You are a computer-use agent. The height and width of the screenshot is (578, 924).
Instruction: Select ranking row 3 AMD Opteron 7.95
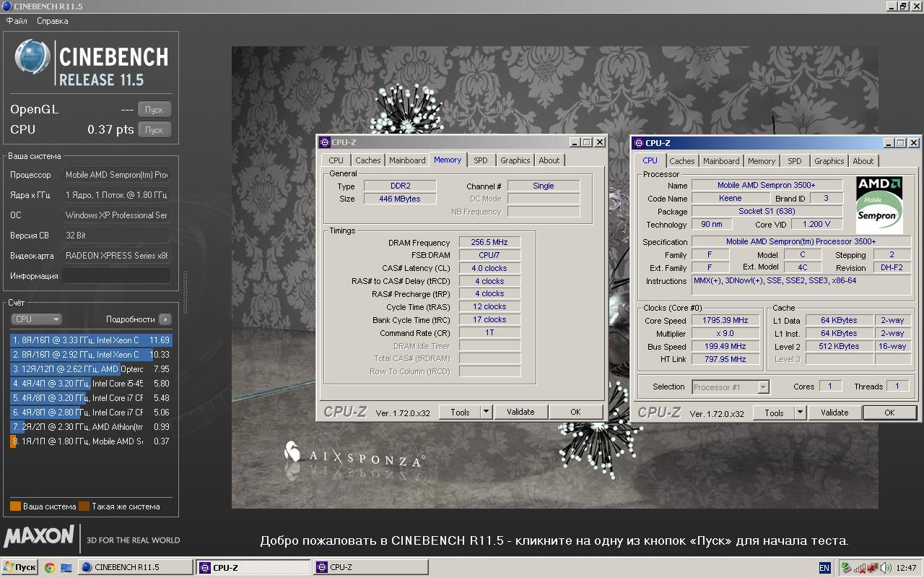(91, 368)
